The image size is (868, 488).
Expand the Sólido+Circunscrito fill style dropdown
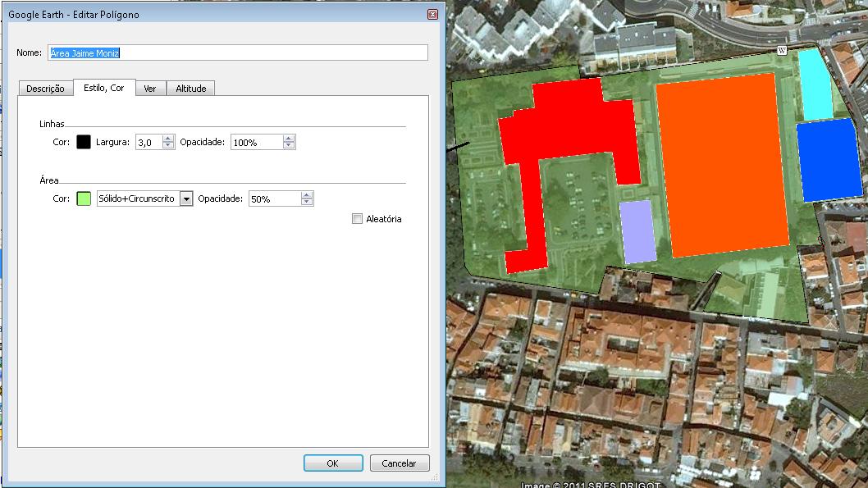tap(187, 198)
